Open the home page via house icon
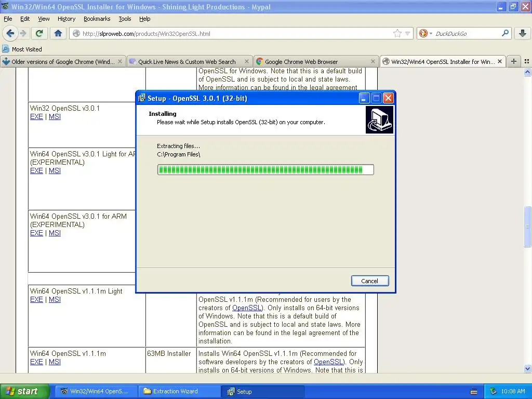 tap(58, 33)
